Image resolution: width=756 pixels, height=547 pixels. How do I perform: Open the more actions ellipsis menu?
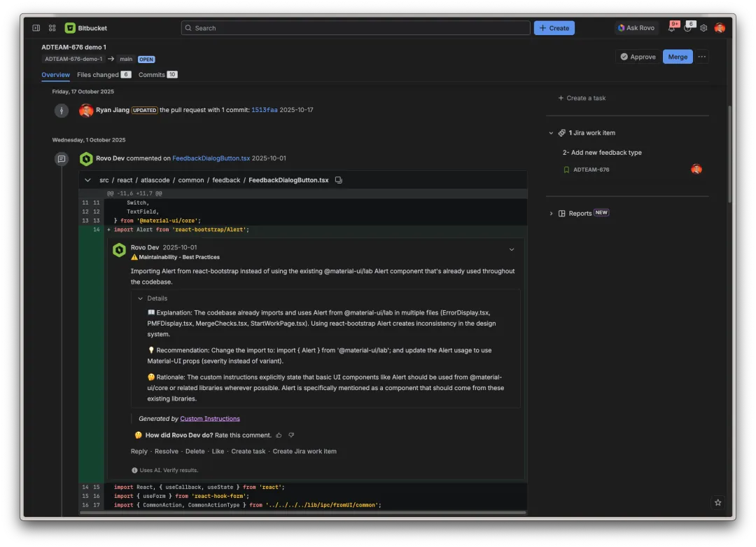pyautogui.click(x=702, y=57)
